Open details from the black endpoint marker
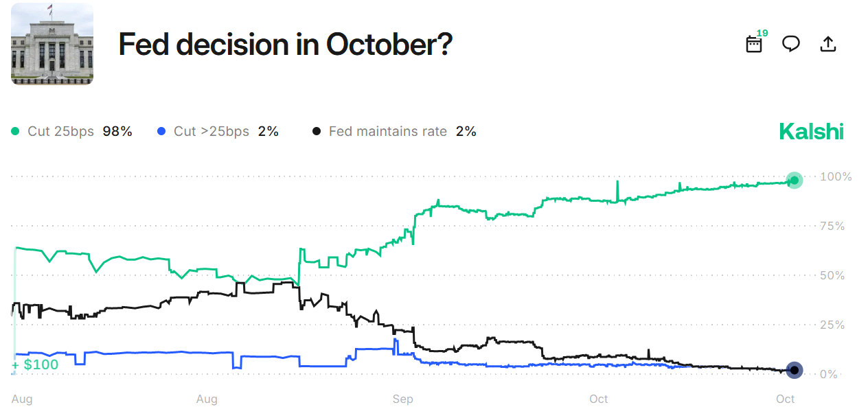Screen dimensions: 868x418 [794, 370]
